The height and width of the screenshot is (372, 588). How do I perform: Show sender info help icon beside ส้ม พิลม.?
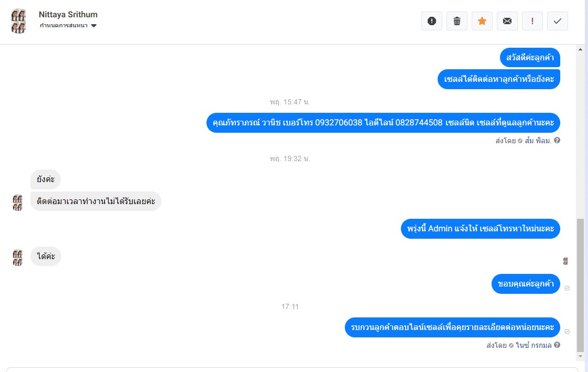click(557, 141)
